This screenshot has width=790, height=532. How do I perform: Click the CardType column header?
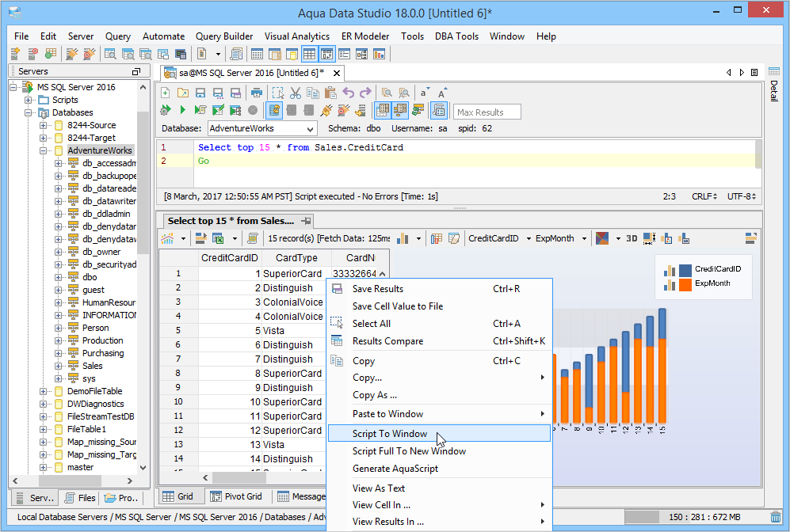point(296,257)
